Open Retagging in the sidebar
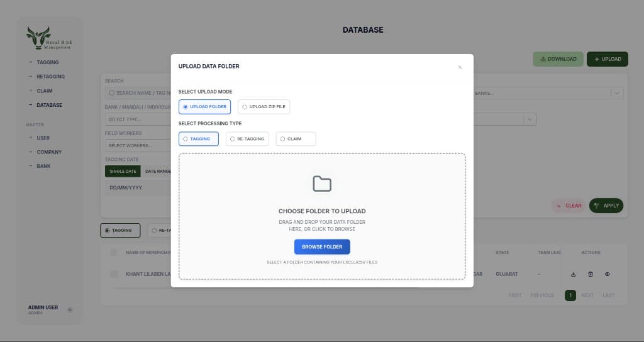This screenshot has width=644, height=342. pos(50,76)
